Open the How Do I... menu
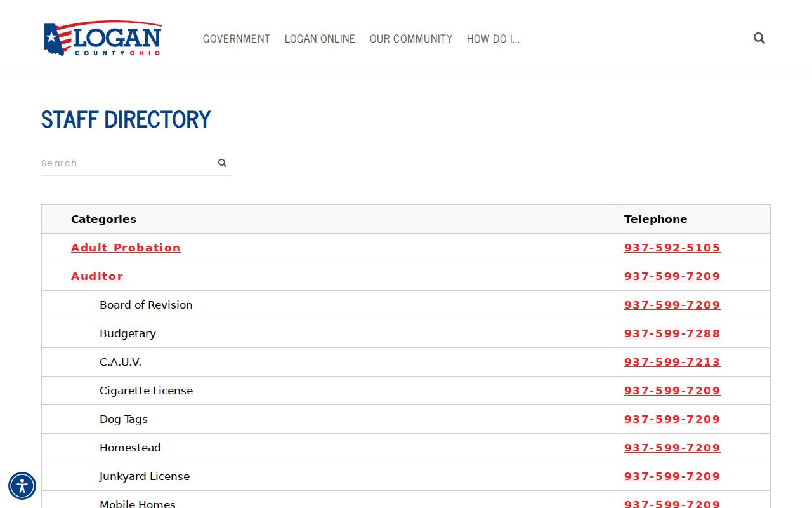812x508 pixels. point(493,39)
